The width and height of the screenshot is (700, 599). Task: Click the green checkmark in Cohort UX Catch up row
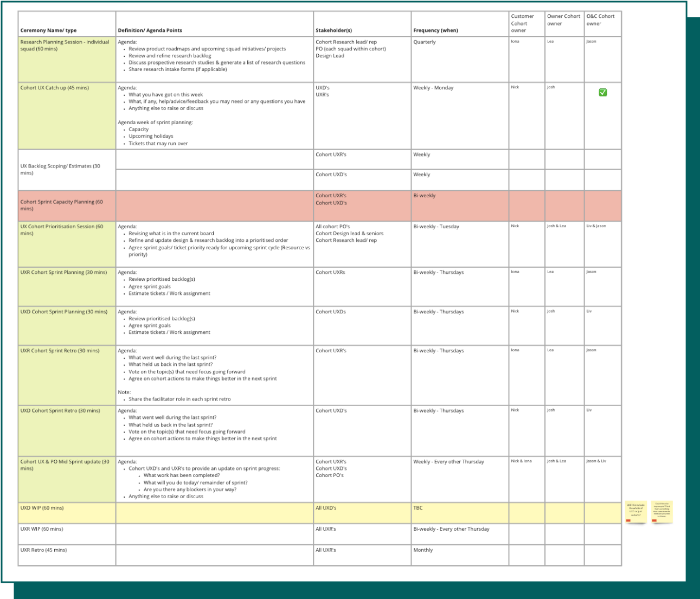pyautogui.click(x=602, y=93)
